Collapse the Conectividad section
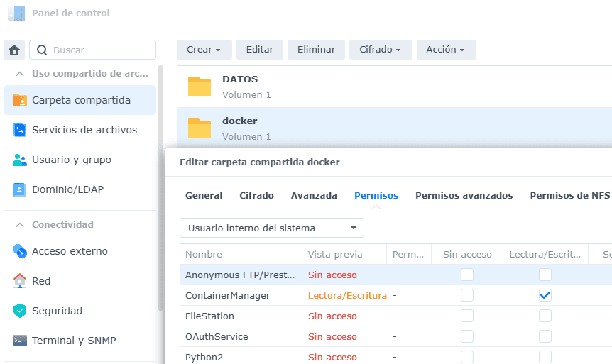612x364 pixels. coord(19,224)
